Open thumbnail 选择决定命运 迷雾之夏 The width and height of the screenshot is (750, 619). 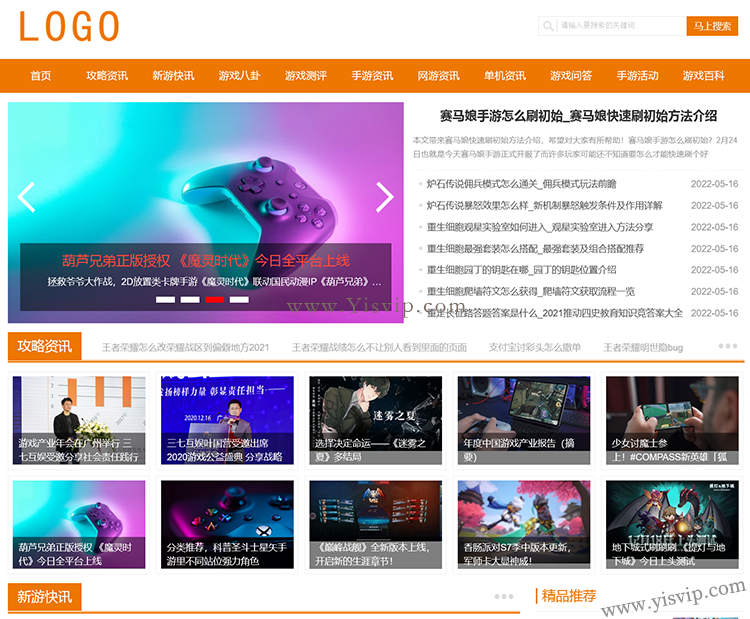click(375, 420)
